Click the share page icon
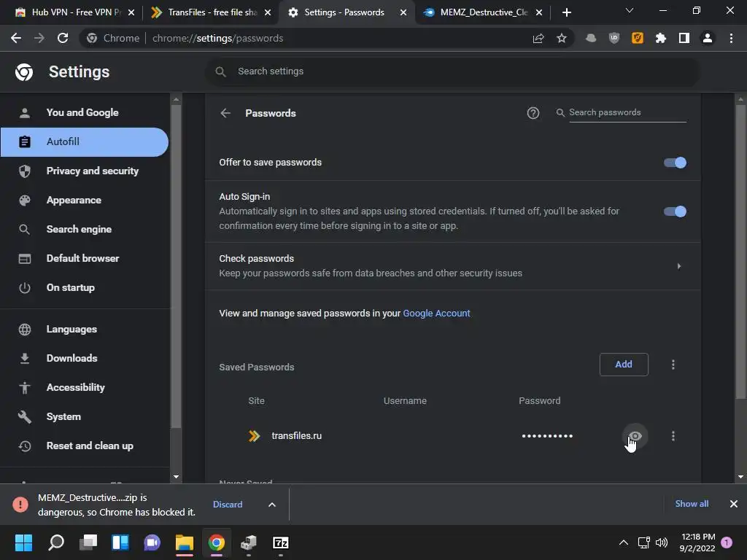Screen dimensions: 747x560 pos(538,38)
